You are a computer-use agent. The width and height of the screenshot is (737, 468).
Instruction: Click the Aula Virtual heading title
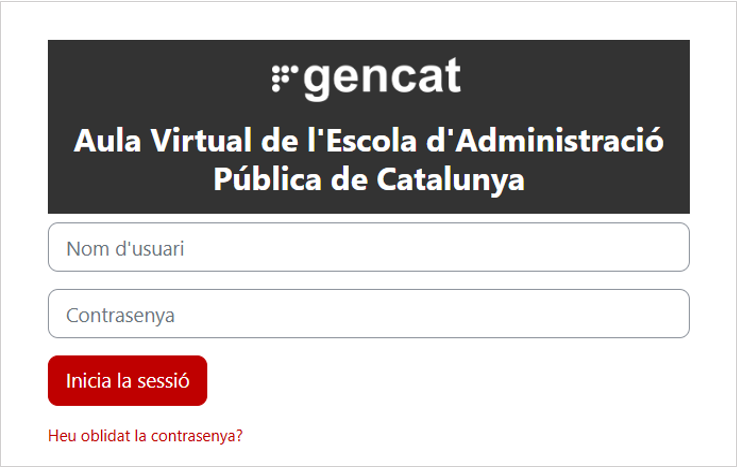[368, 140]
